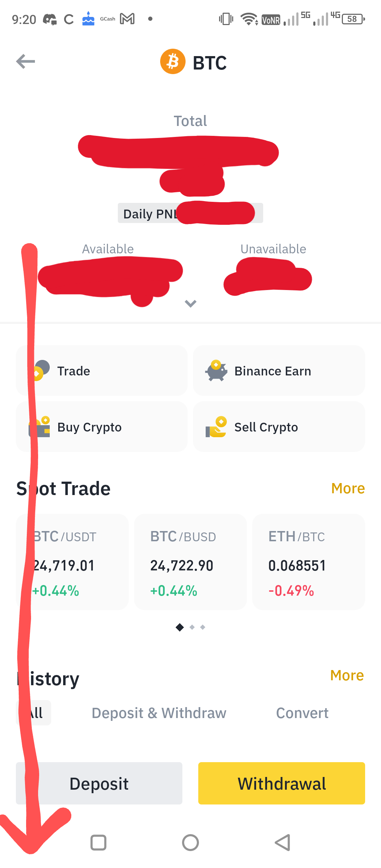The width and height of the screenshot is (381, 868).
Task: Tap the orange Bitcoin logo icon
Action: coord(173,61)
